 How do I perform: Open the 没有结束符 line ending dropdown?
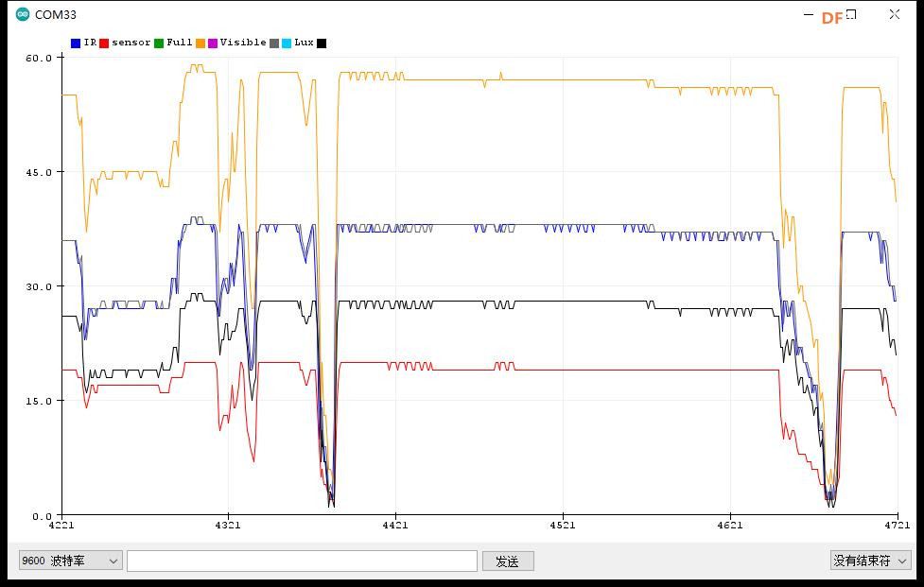pos(870,561)
